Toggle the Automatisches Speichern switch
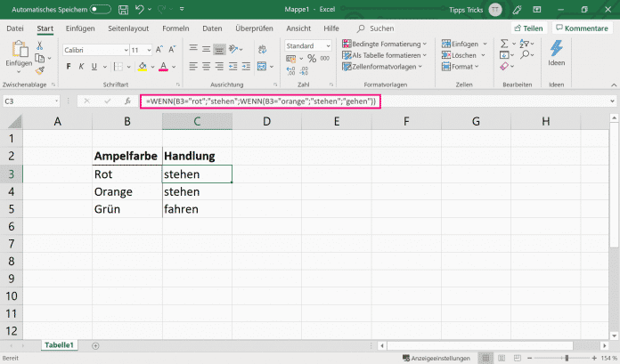Screen dimensions: 620x364 point(101,9)
